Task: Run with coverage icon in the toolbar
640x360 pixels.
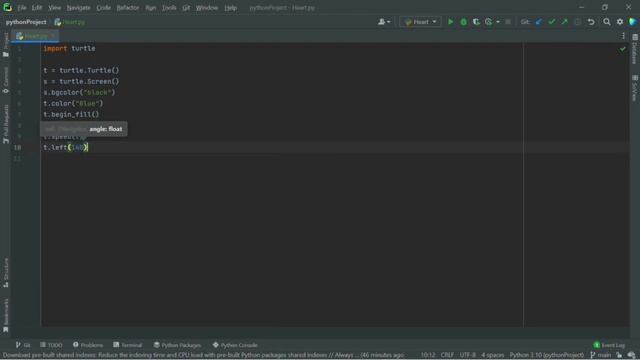Action: pos(476,22)
